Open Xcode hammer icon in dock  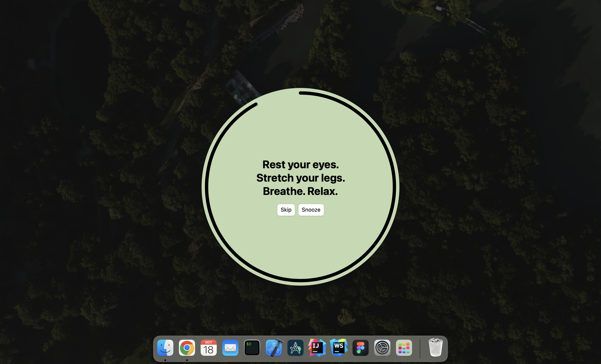pos(274,348)
